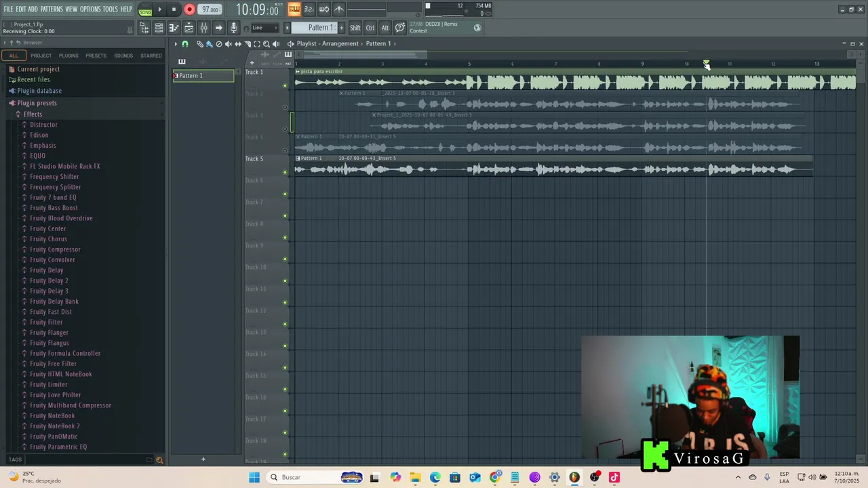Select the Paint brush tool in playlist
This screenshot has height=488, width=868.
tap(209, 43)
